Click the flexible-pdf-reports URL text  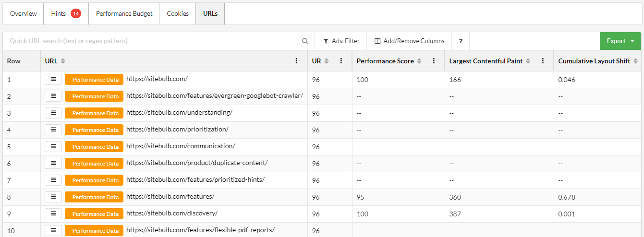point(200,230)
